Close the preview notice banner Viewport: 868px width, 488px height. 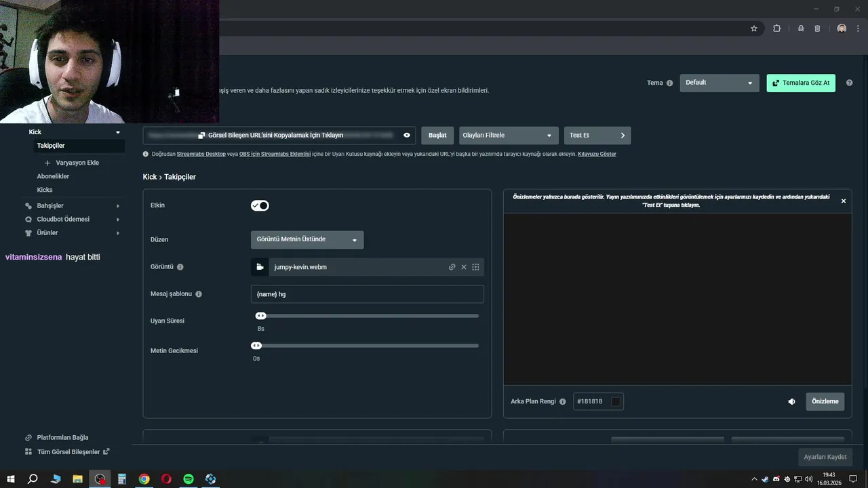(844, 201)
